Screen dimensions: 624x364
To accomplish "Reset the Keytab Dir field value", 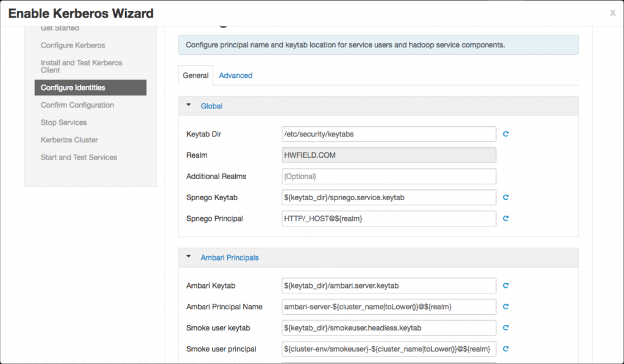I will click(506, 134).
